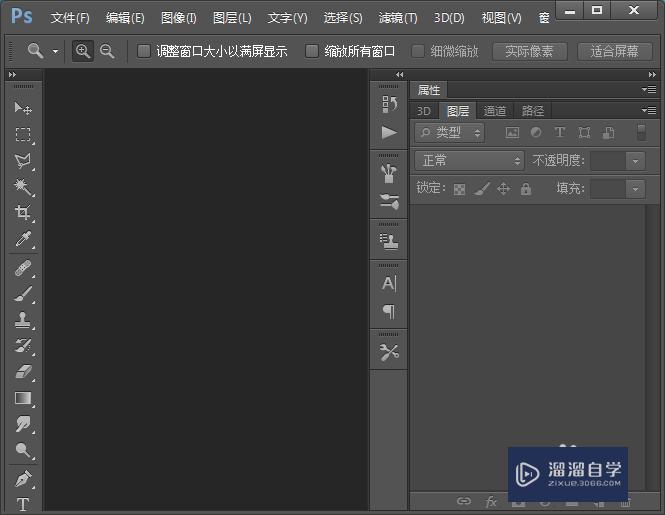The image size is (665, 515).
Task: Toggle lock all
Action: point(526,188)
